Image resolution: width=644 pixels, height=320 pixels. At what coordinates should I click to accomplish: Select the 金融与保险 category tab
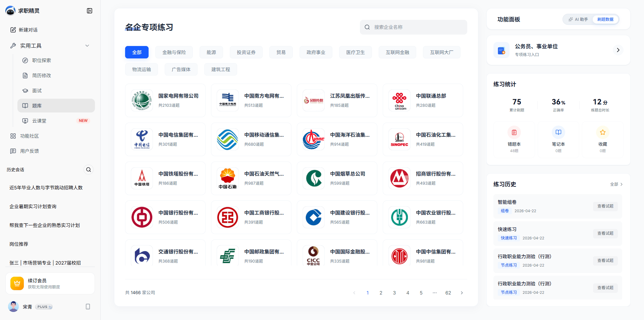pos(174,52)
